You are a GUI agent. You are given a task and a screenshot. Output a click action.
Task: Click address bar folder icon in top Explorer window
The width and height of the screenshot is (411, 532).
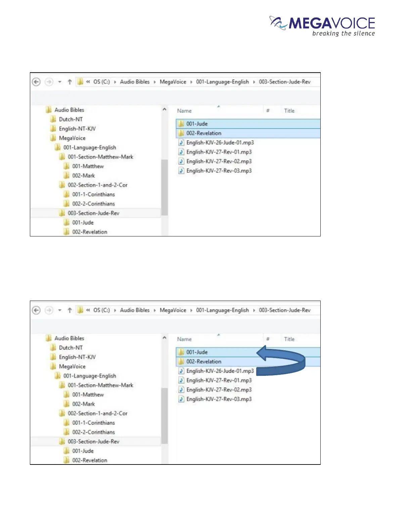(80, 82)
